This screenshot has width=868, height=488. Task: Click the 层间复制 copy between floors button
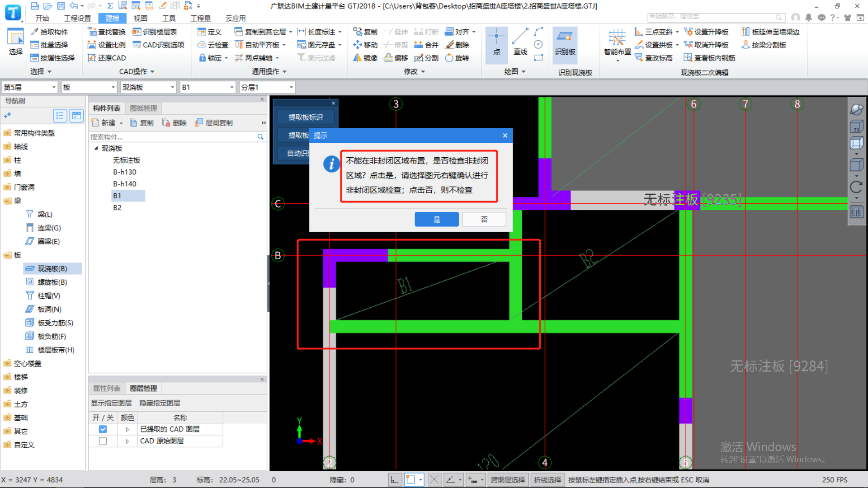pos(214,123)
